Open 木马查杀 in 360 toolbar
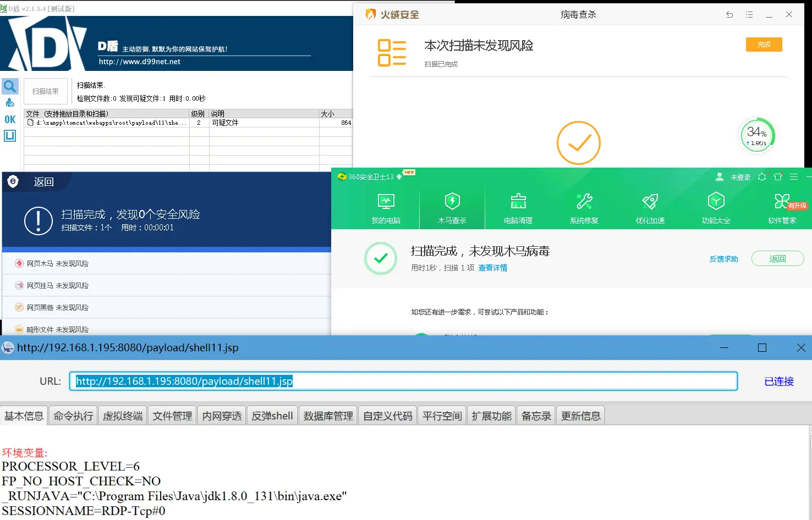This screenshot has height=520, width=812. (x=452, y=208)
